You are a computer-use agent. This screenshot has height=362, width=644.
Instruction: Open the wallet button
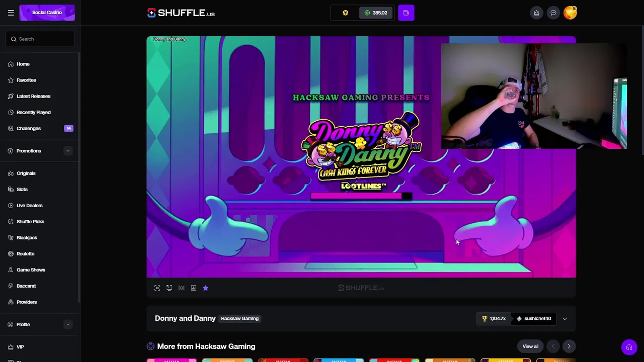pos(406,13)
